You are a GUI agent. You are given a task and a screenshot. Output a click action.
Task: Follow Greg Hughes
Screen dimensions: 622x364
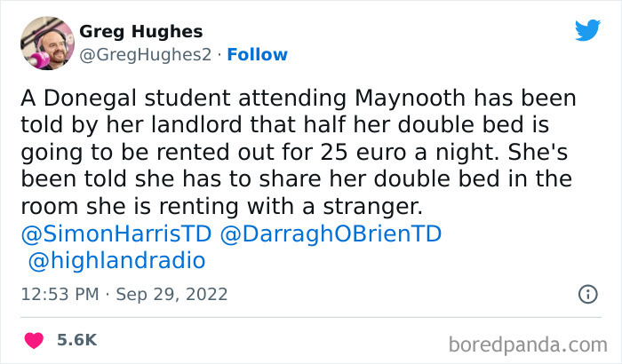257,55
